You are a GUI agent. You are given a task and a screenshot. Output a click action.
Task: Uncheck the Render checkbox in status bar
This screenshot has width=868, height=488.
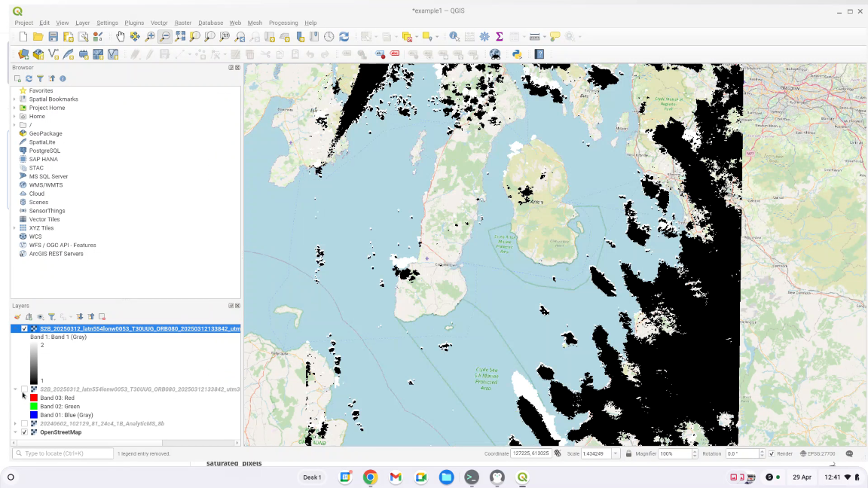[x=772, y=454]
